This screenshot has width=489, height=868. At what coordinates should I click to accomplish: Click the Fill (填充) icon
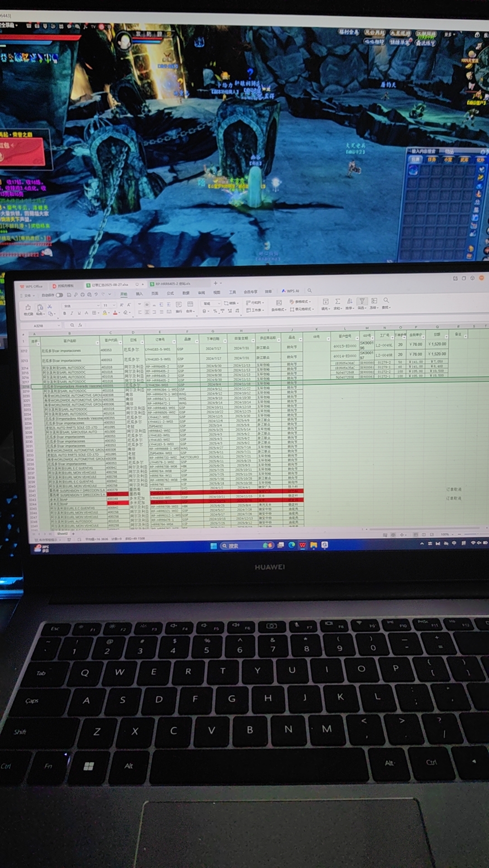(326, 301)
